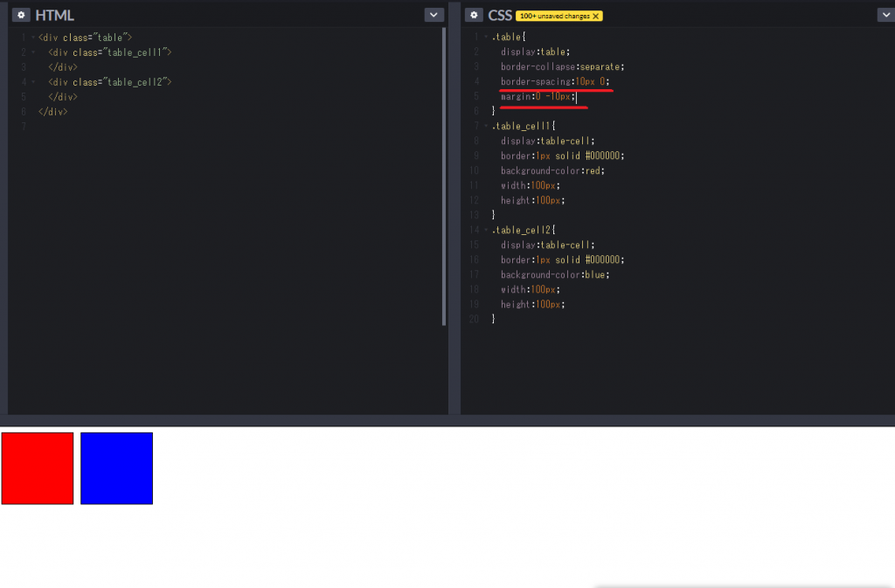
Task: Click '<div class="table">' HTML line
Action: click(85, 38)
